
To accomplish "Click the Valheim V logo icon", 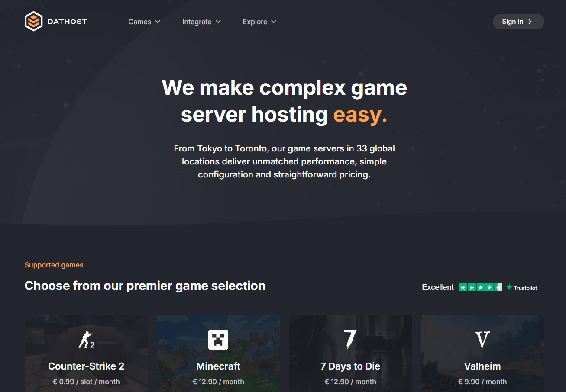I will click(x=482, y=340).
